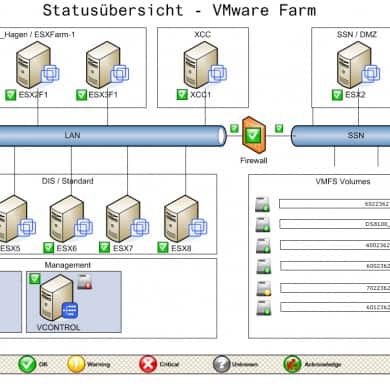The width and height of the screenshot is (390, 390).
Task: Select the ESX8 server icon
Action: pos(186,219)
